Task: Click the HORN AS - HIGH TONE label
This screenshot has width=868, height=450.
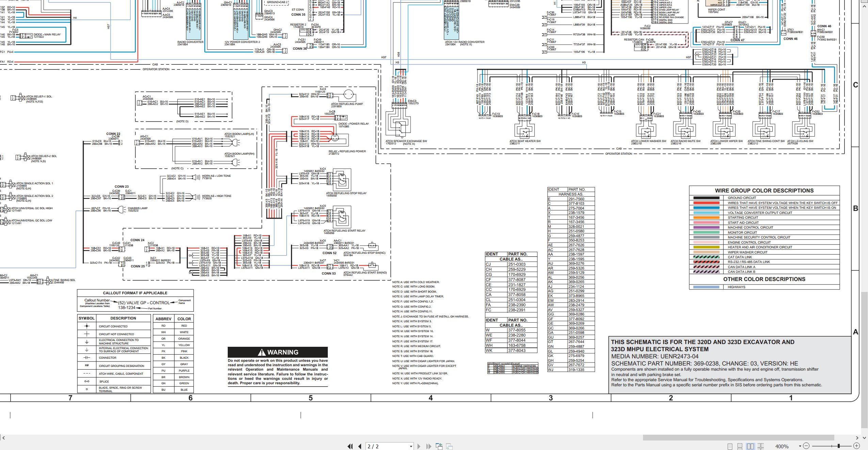Action: pos(216,196)
